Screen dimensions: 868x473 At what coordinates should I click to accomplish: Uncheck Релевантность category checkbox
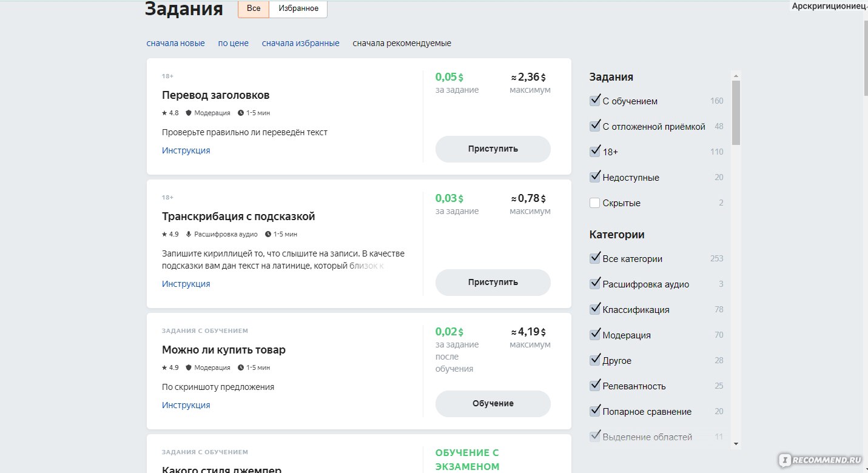595,386
